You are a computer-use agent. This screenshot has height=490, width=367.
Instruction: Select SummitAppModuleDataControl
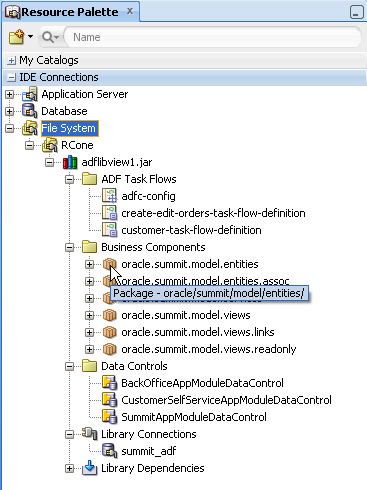click(194, 417)
